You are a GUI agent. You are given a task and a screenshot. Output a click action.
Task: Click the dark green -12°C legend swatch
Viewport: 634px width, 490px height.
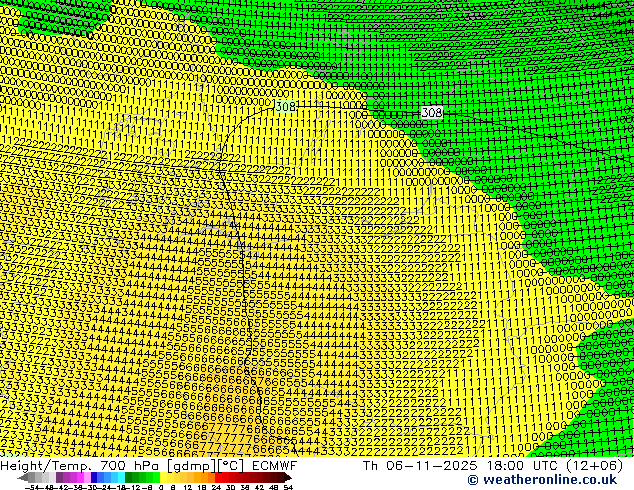coord(129,478)
